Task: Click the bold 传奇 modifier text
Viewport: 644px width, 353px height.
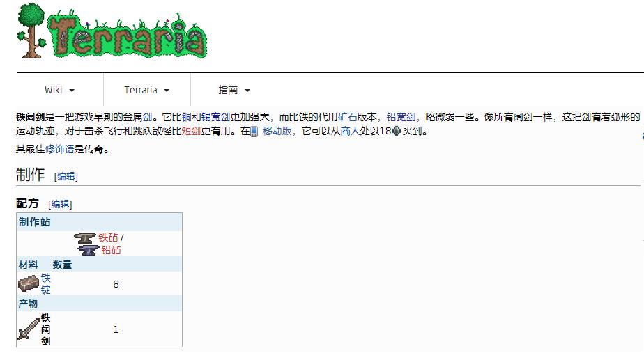Action: click(93, 150)
